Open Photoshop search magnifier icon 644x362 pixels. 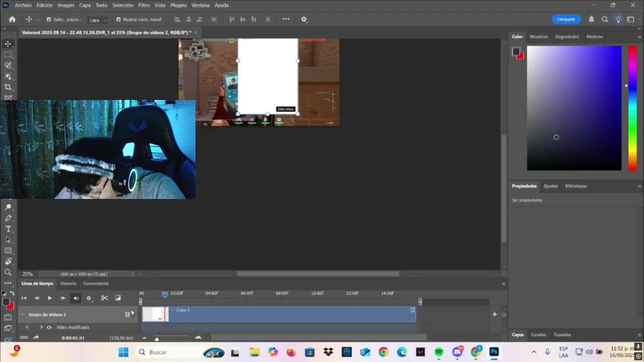click(x=605, y=19)
